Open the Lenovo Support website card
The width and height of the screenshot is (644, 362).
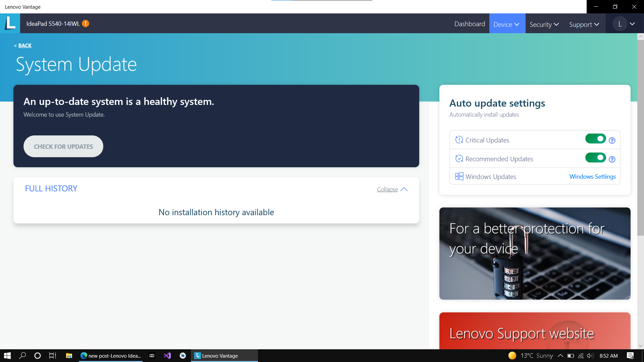(x=535, y=331)
